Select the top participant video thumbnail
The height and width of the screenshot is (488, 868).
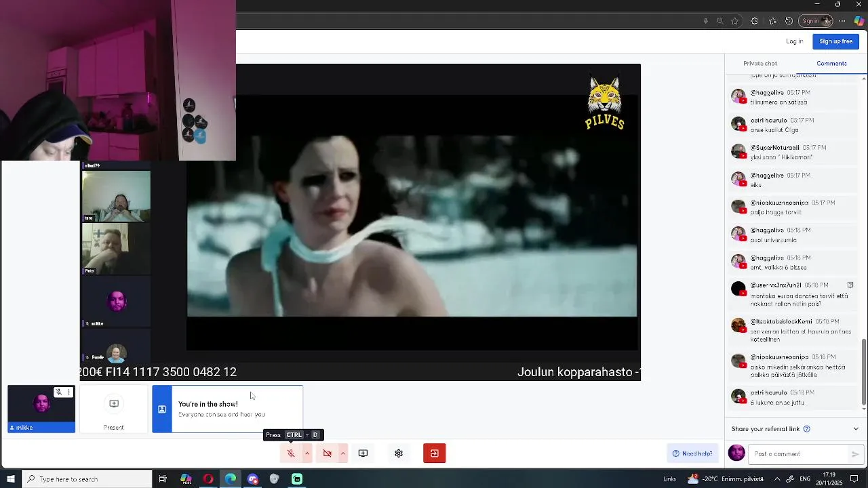(x=116, y=196)
